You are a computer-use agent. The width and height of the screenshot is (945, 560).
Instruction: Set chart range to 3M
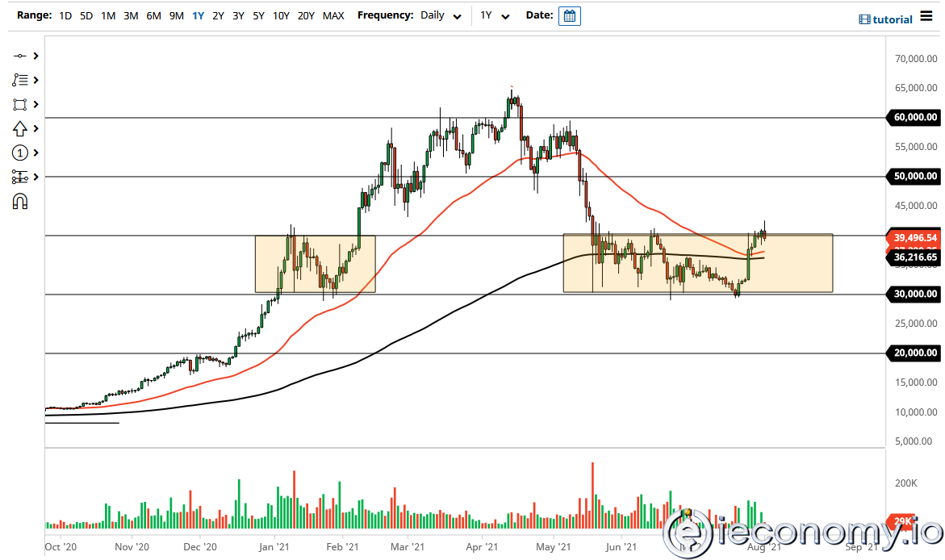131,15
